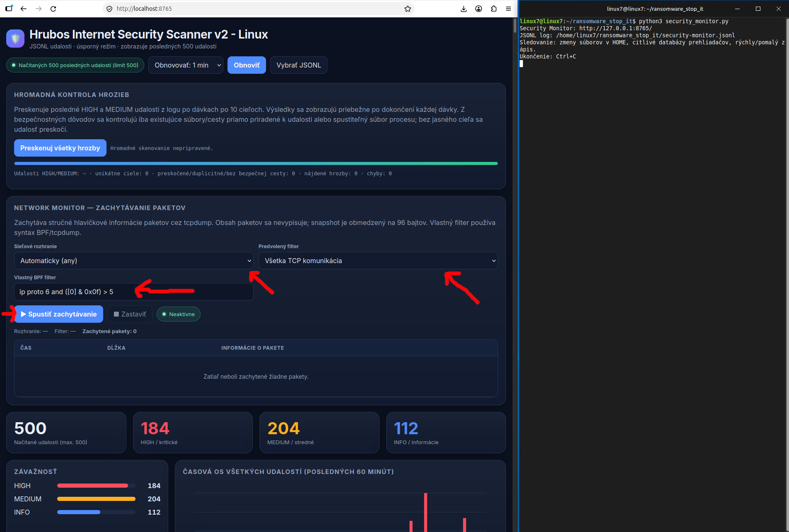Reload the page with the refresh icon

(53, 9)
